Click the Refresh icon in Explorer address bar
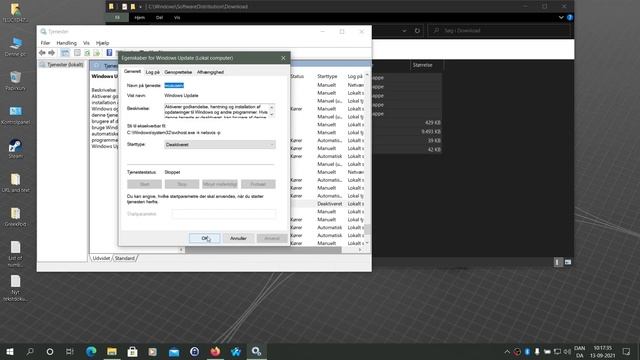Viewport: 640px width, 360px height. coord(417,31)
